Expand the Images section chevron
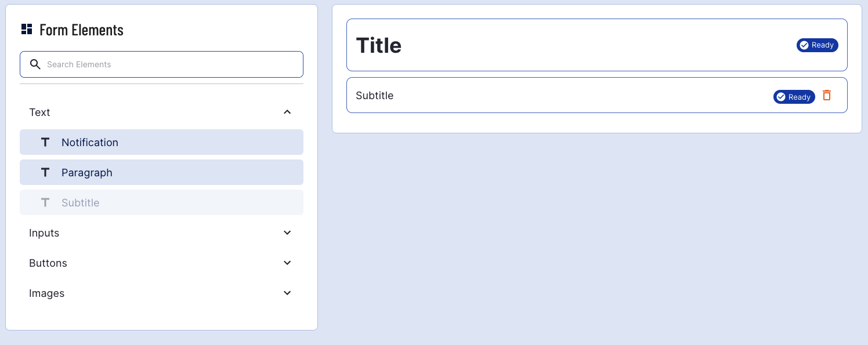This screenshot has width=868, height=345. point(287,293)
